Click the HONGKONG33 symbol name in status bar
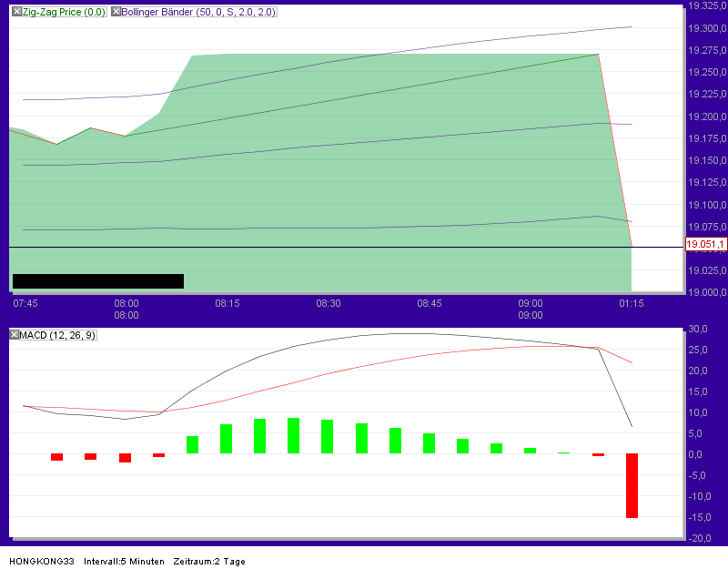Viewport: 728px width, 569px height. (x=40, y=562)
